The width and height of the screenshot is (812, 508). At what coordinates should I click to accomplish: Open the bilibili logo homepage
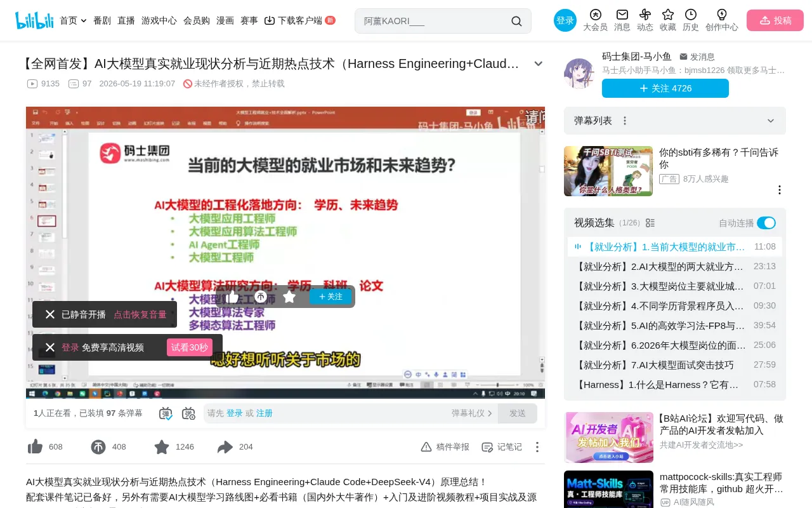[34, 20]
